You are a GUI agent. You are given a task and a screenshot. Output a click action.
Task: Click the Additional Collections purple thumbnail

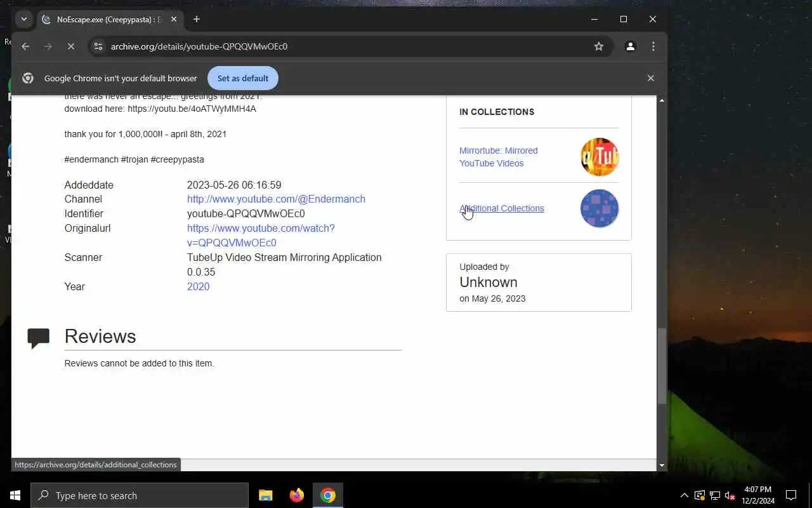pos(599,208)
